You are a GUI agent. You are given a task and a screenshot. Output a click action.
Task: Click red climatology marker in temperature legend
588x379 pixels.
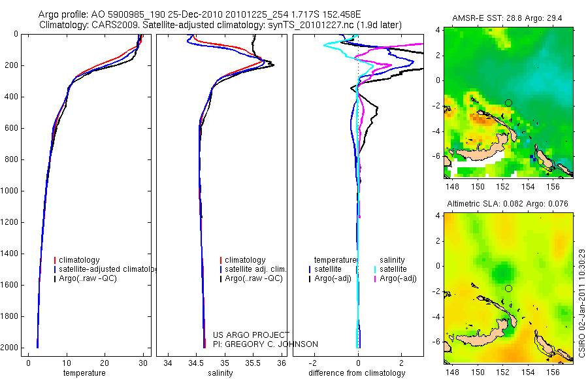55,260
